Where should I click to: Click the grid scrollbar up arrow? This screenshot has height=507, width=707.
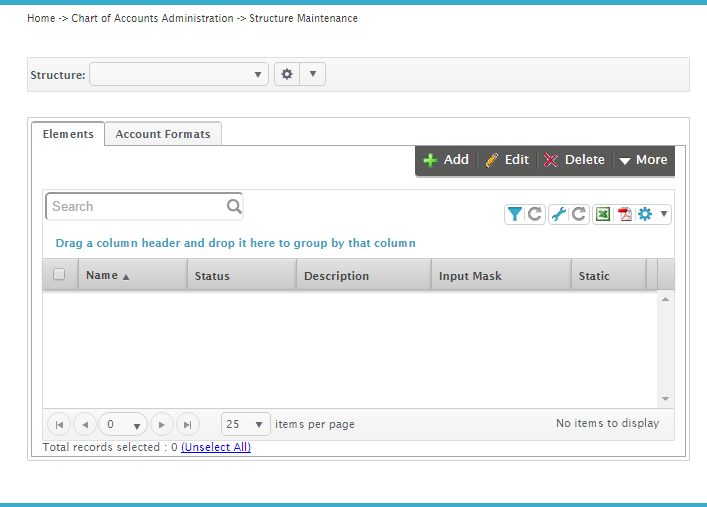(x=666, y=299)
